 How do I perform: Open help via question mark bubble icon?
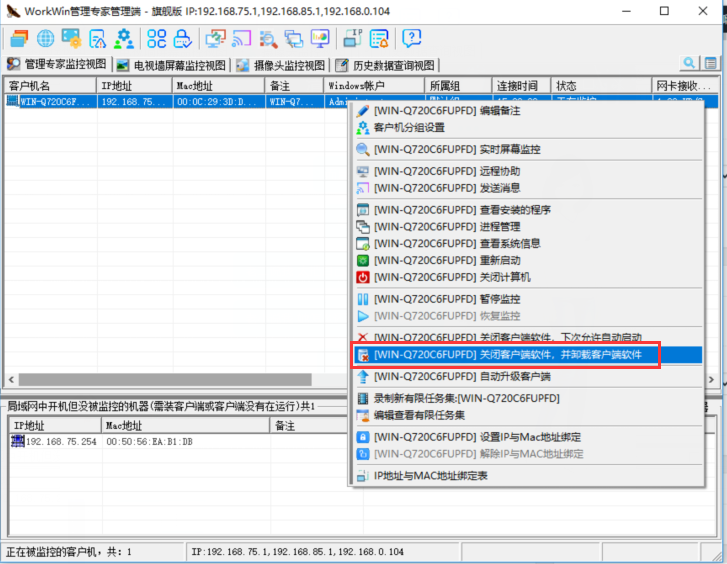[x=412, y=38]
